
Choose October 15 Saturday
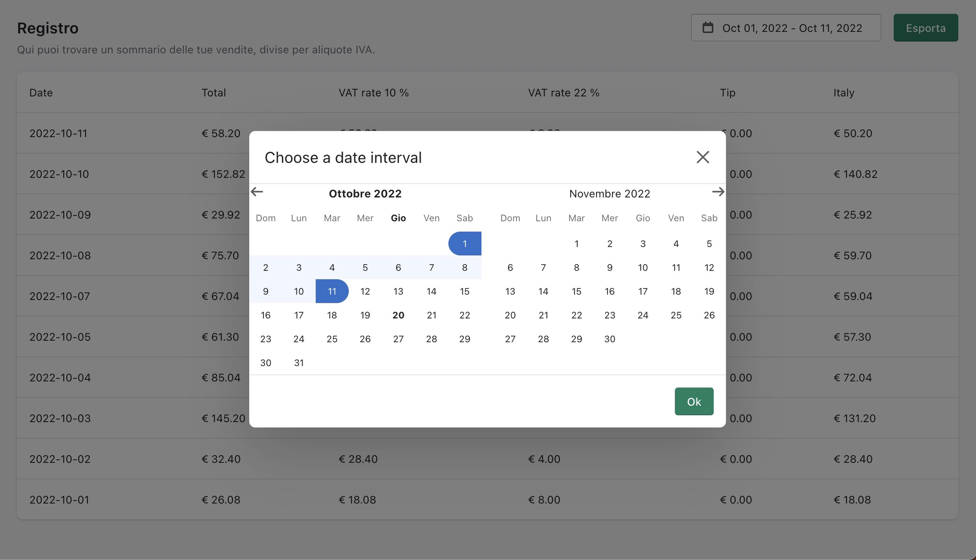tap(464, 291)
